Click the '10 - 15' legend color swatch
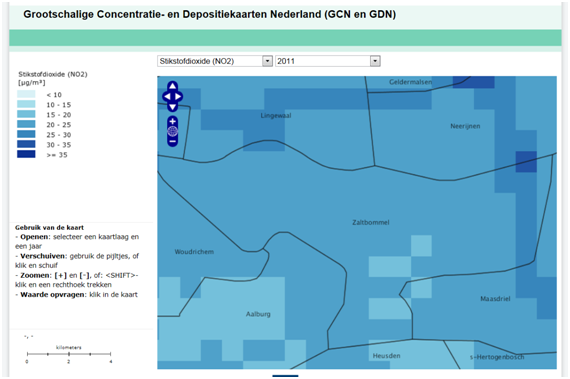The image size is (570, 379). tap(26, 105)
